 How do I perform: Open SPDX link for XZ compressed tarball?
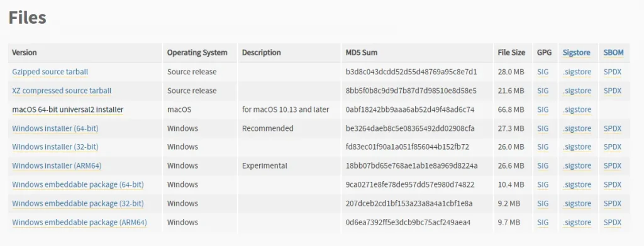pos(613,91)
